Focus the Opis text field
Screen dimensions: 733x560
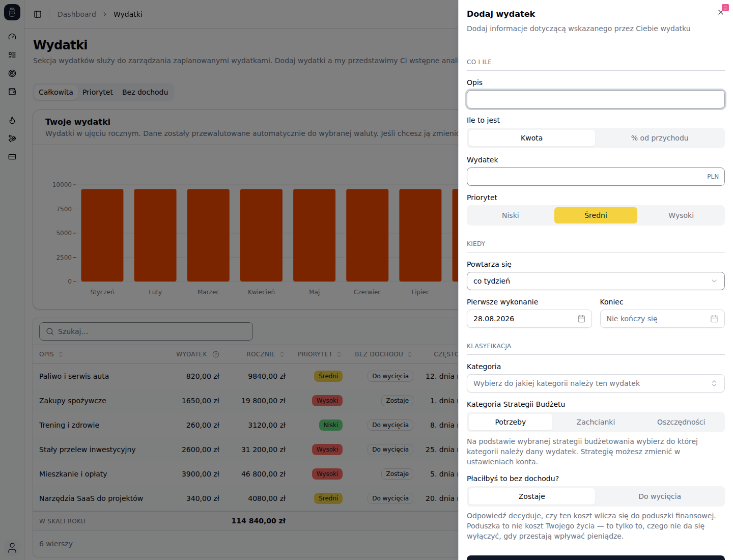click(596, 99)
